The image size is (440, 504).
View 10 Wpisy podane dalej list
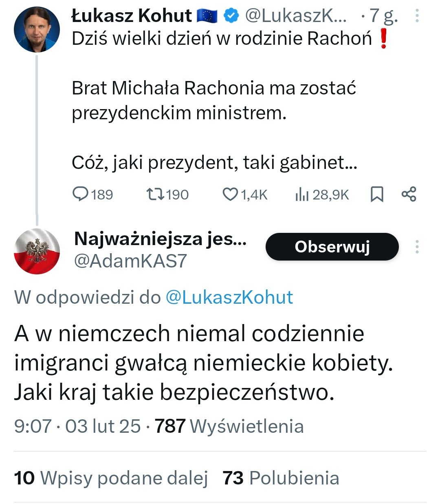click(x=111, y=478)
